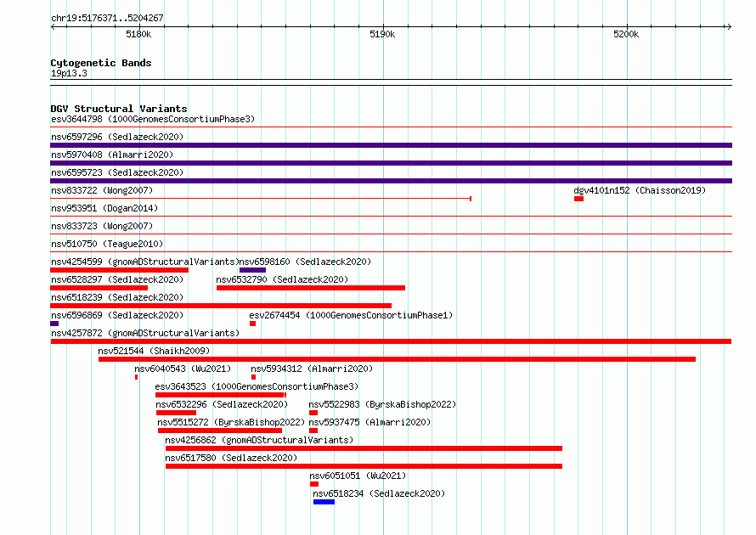This screenshot has width=756, height=535.
Task: Open the nsv5937475 (Almarri2020) variant label
Action: pyautogui.click(x=370, y=422)
